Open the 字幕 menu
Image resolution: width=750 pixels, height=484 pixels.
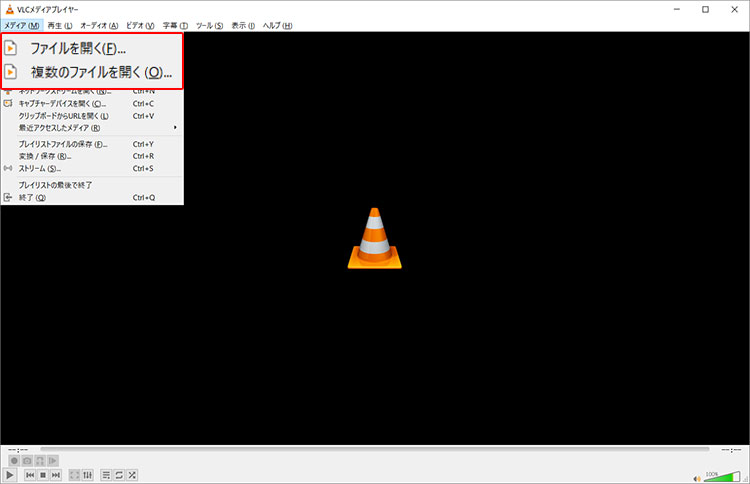click(175, 25)
